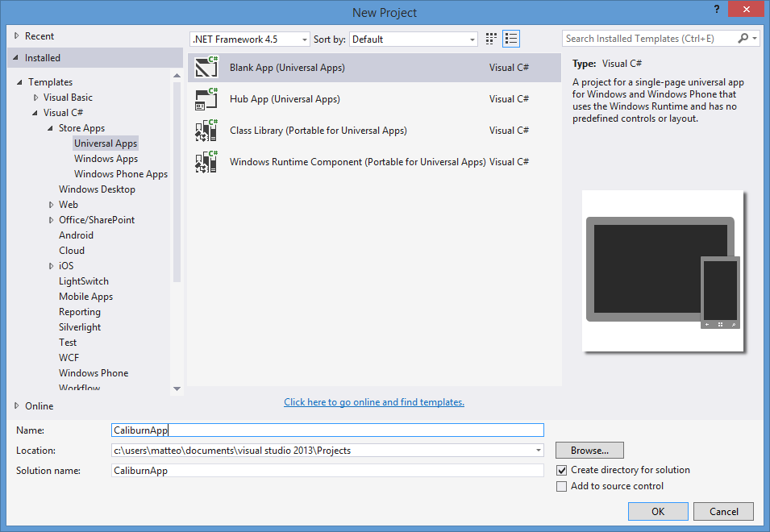The image size is (770, 532).
Task: Select Universal Apps in the tree
Action: coord(106,143)
